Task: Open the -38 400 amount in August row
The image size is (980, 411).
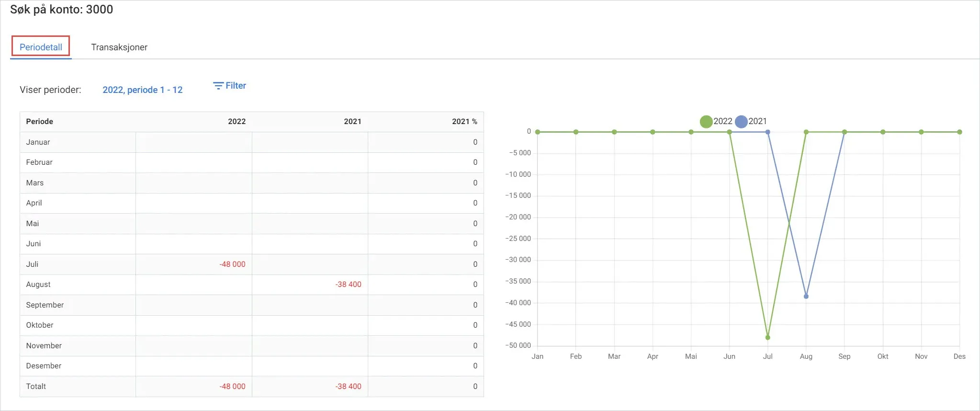Action: pyautogui.click(x=348, y=284)
